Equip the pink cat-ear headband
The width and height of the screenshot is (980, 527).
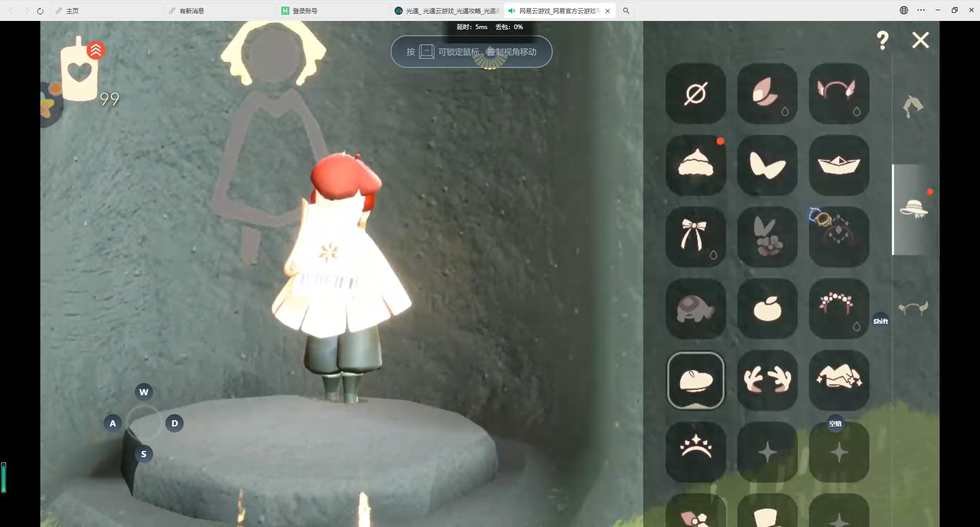click(x=839, y=93)
